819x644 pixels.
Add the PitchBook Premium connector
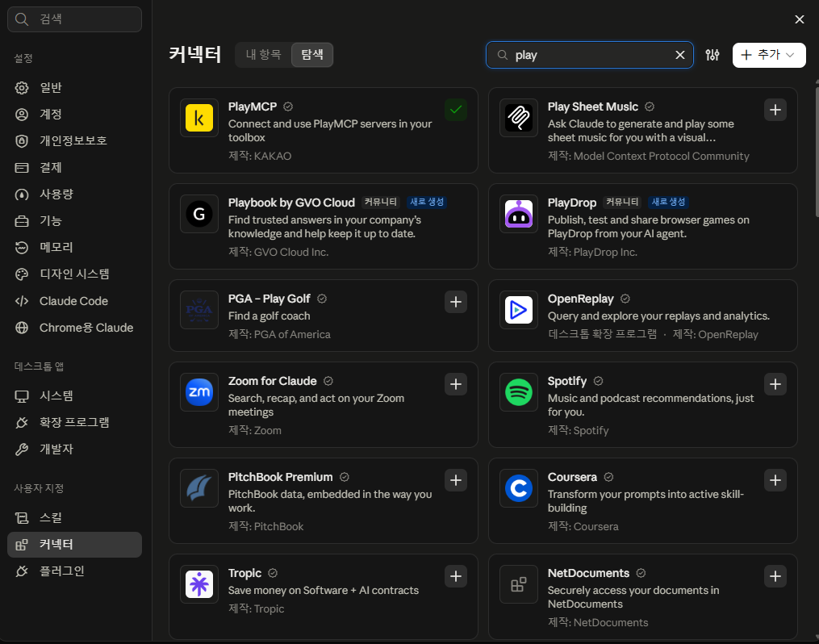pos(455,480)
